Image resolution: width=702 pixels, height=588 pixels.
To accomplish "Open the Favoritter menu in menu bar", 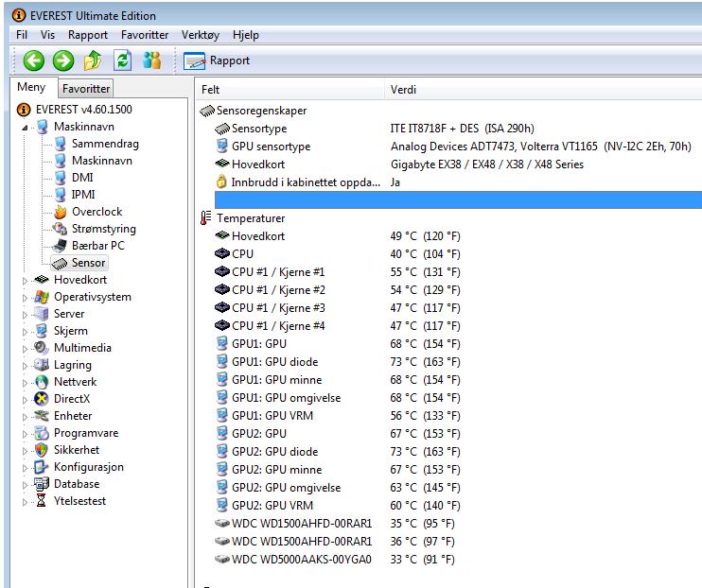I will [x=145, y=35].
